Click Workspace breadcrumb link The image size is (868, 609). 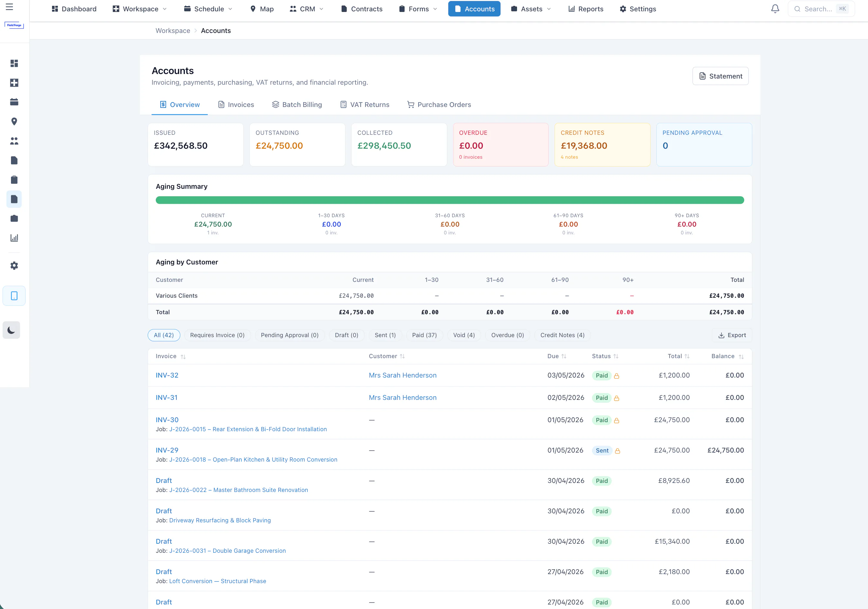tap(173, 31)
